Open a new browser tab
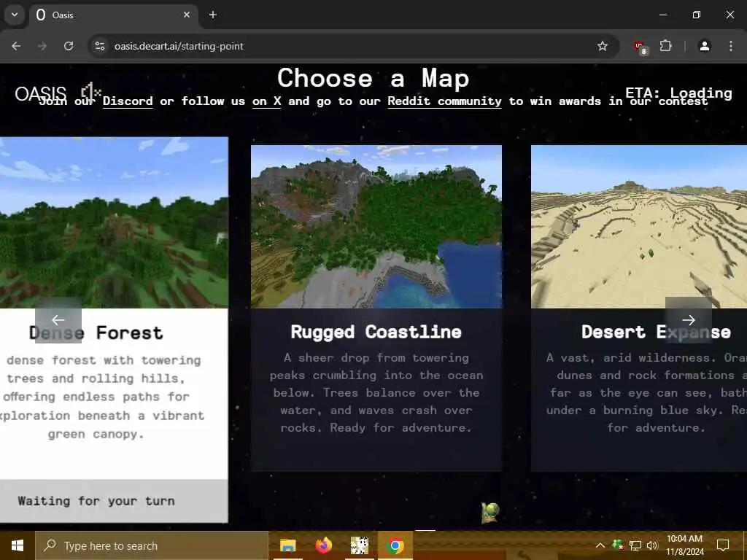747x560 pixels. (x=213, y=15)
